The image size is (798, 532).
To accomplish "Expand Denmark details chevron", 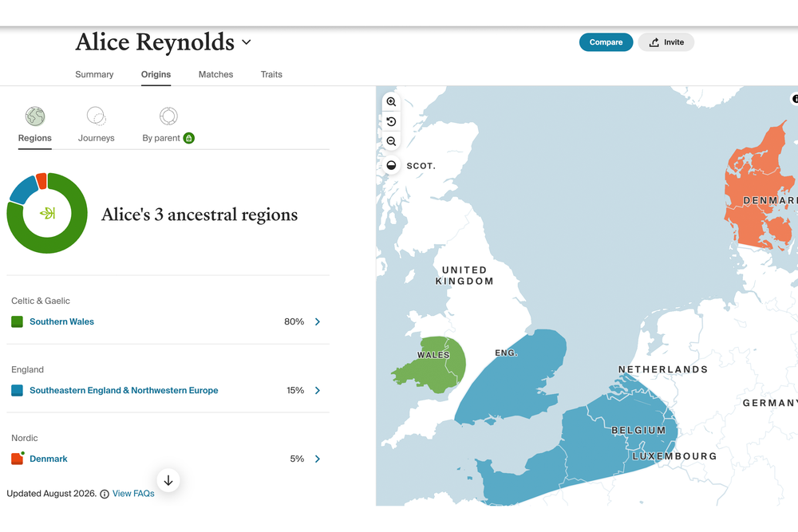I will 318,459.
